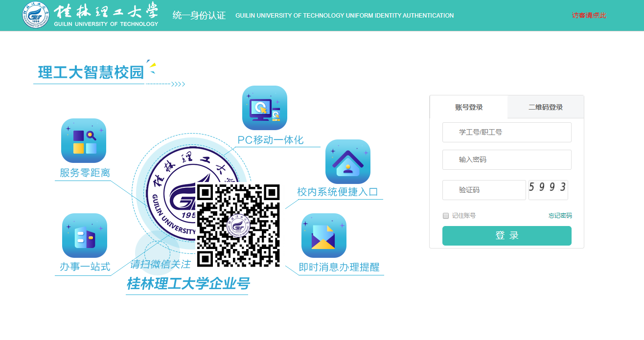Image resolution: width=644 pixels, height=340 pixels.
Task: Click the Guilin University of Technology logo
Action: [x=91, y=15]
